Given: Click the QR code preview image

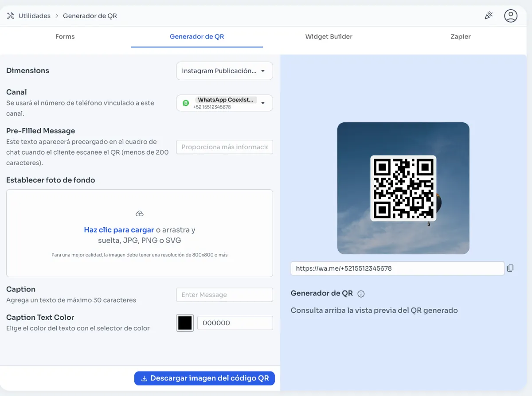Looking at the screenshot, I should click(x=403, y=188).
